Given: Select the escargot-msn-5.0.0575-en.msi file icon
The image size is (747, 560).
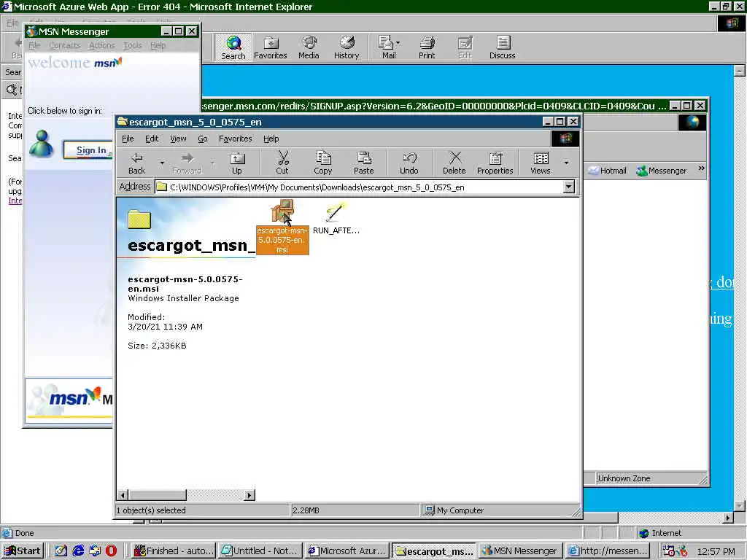Looking at the screenshot, I should click(282, 227).
